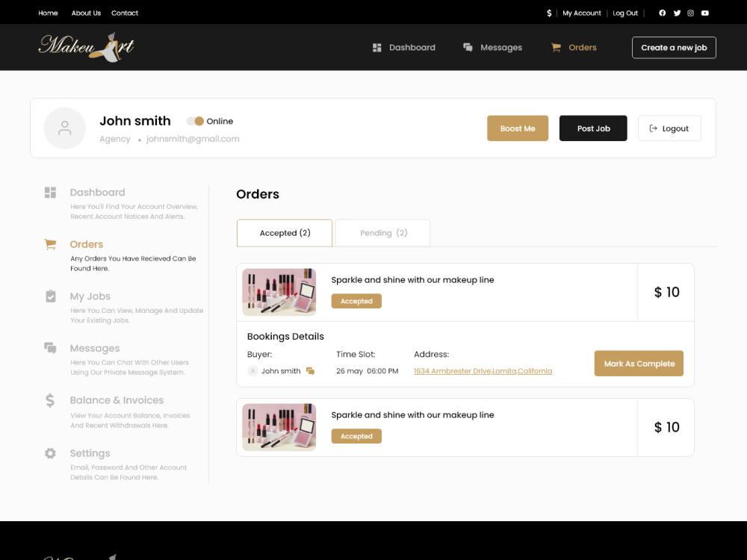
Task: Click the Accepted badge on first order
Action: coord(356,301)
